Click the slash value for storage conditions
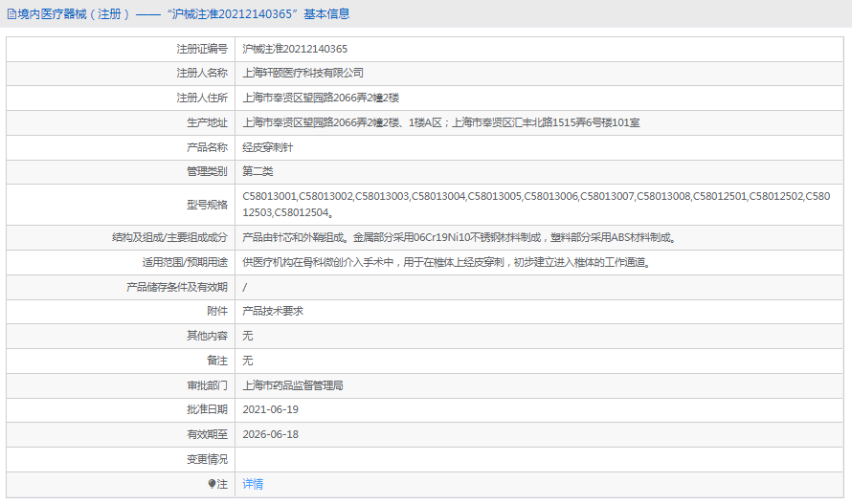852x504 pixels. click(x=244, y=287)
